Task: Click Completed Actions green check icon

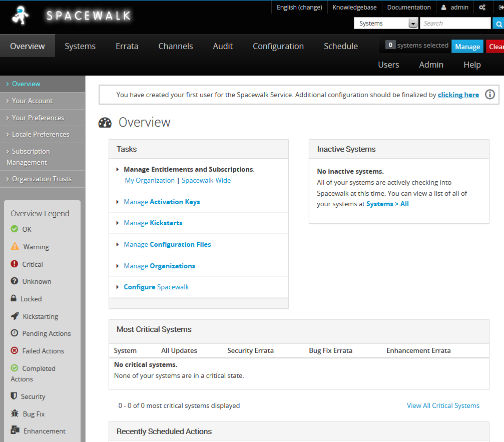Action: point(15,368)
